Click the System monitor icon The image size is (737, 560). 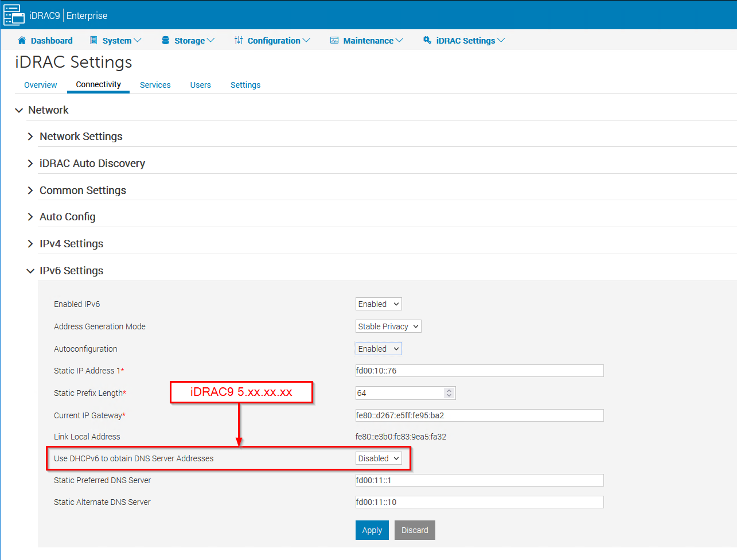pos(93,40)
